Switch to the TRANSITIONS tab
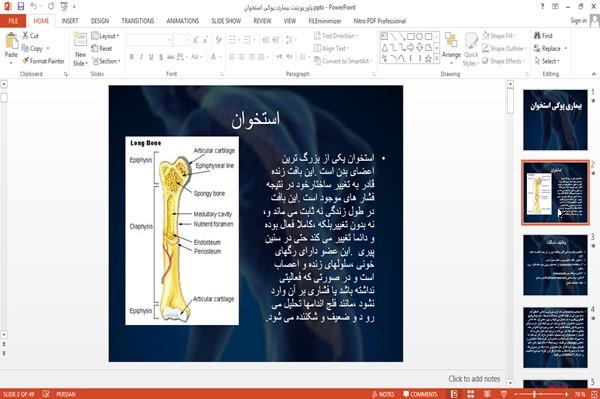Viewport: 600px width, 399px height. click(x=138, y=21)
